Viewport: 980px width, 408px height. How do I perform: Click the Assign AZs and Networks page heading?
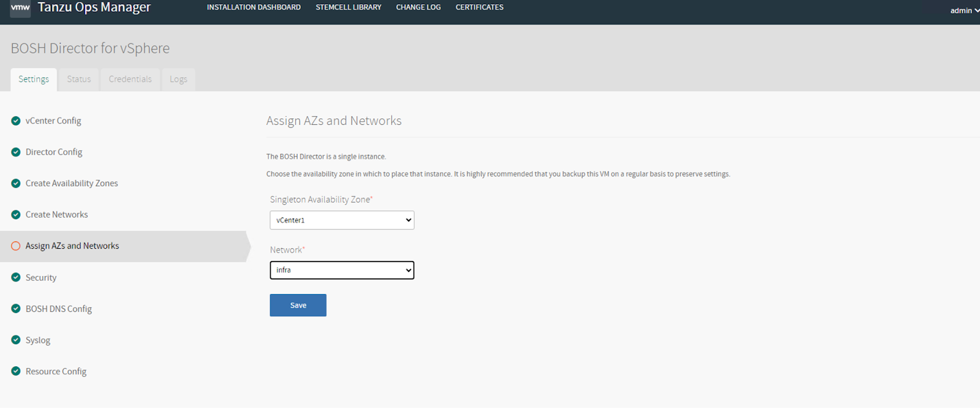(x=334, y=121)
